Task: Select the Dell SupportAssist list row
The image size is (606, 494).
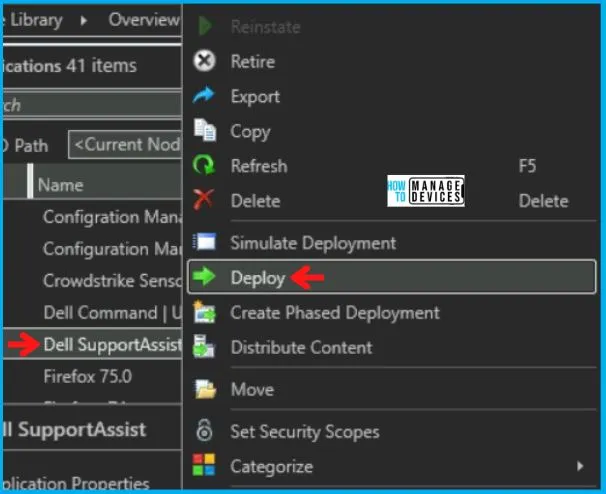Action: pyautogui.click(x=92, y=344)
